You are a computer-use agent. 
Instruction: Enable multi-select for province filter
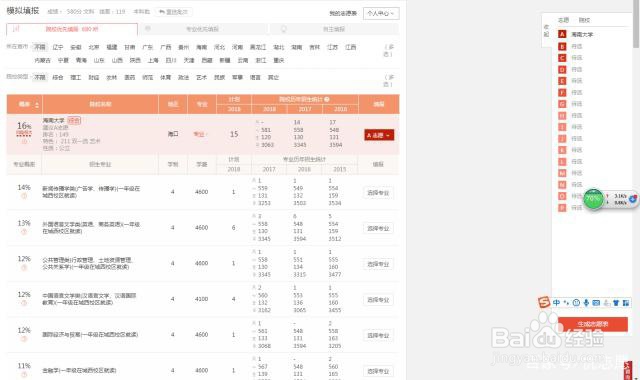(389, 51)
